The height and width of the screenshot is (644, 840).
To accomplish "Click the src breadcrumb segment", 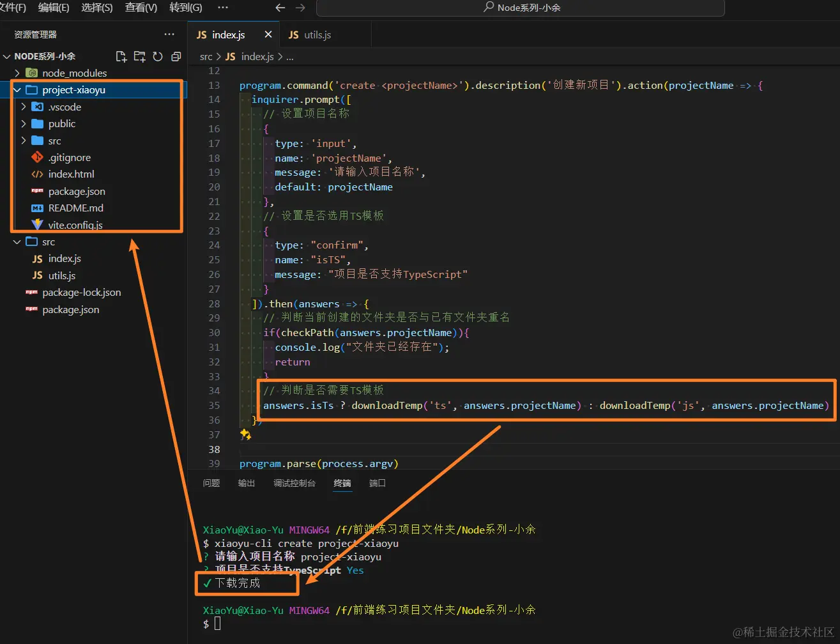I will (x=206, y=56).
